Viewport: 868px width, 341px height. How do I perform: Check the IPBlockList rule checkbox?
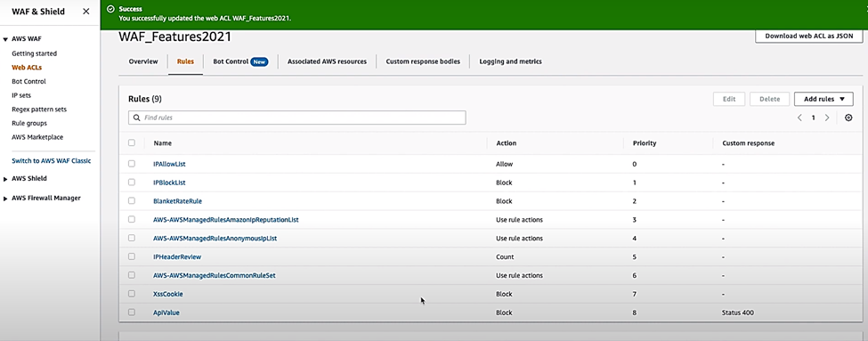[132, 183]
